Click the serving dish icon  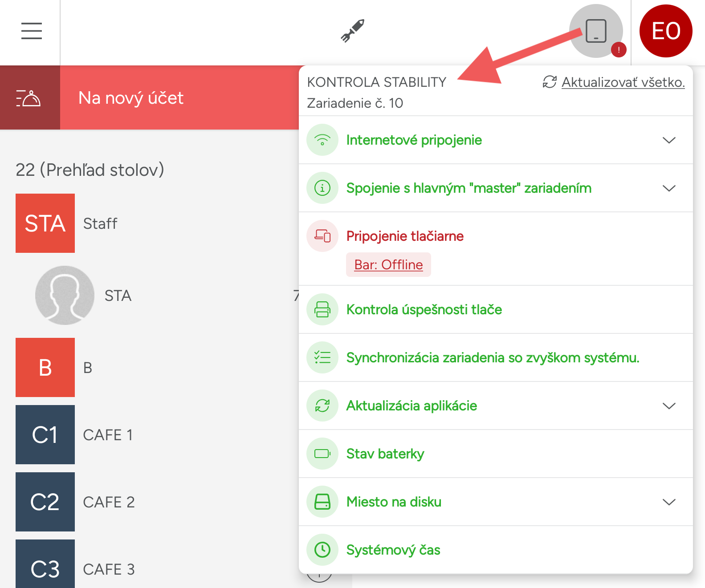[29, 98]
